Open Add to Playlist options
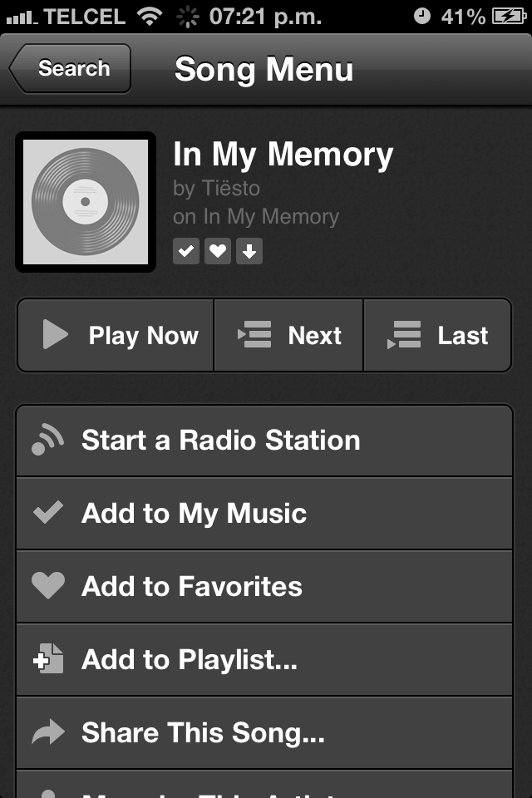 click(x=189, y=659)
